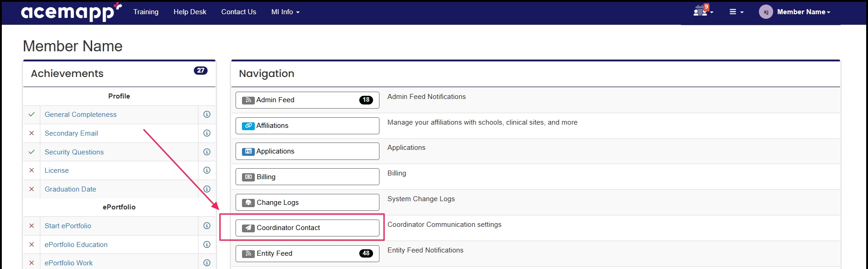Viewport: 868px width, 269px height.
Task: Click the Member Name page heading
Action: [x=73, y=46]
